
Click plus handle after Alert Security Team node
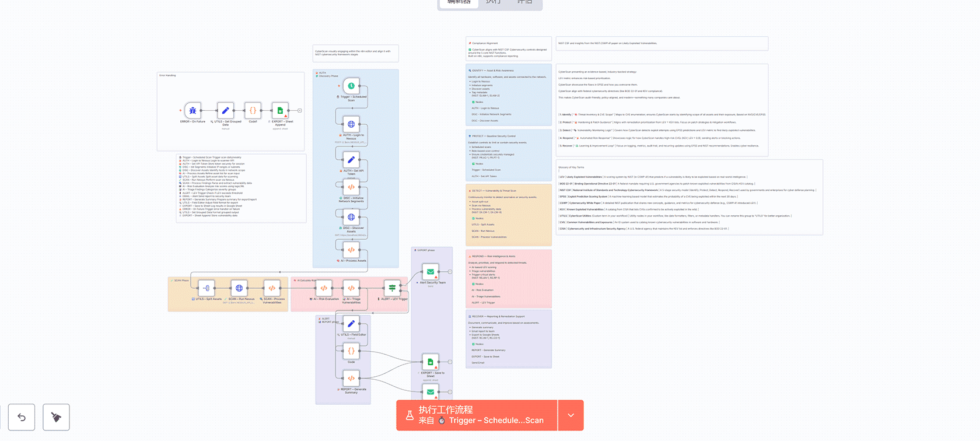[450, 272]
